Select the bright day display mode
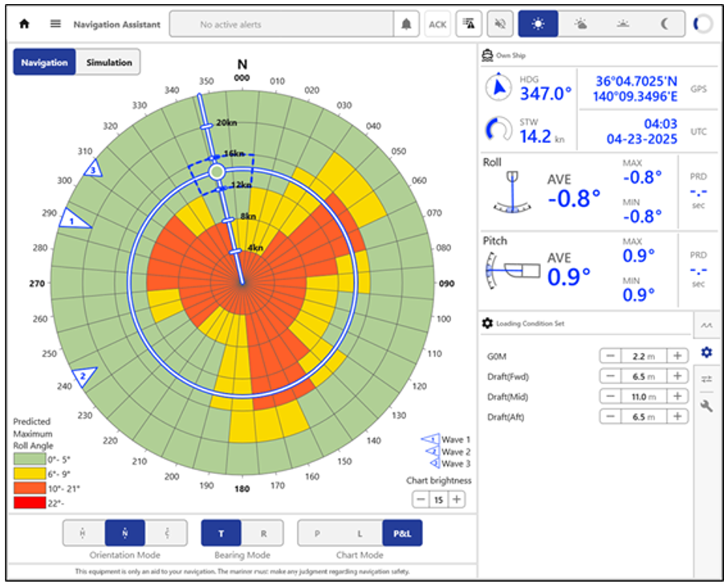 pyautogui.click(x=538, y=24)
